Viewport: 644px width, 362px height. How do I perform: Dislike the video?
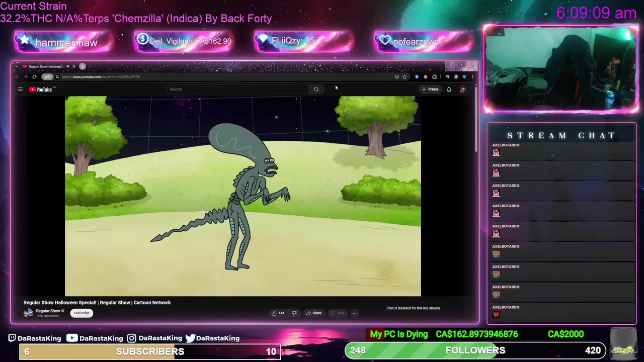tap(294, 313)
